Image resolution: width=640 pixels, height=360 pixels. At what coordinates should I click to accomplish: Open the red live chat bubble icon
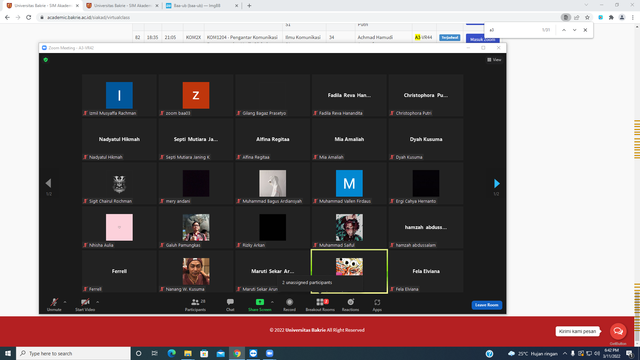click(618, 331)
